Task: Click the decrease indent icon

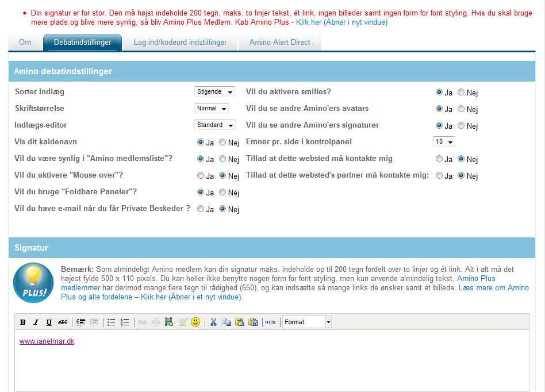Action: click(x=94, y=322)
